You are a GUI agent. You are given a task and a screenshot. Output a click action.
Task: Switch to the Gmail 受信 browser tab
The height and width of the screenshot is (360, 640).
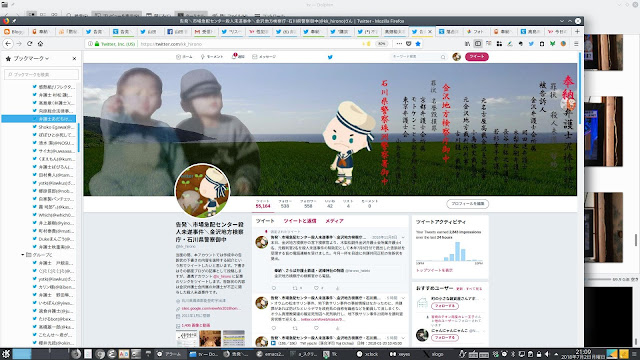click(x=204, y=31)
